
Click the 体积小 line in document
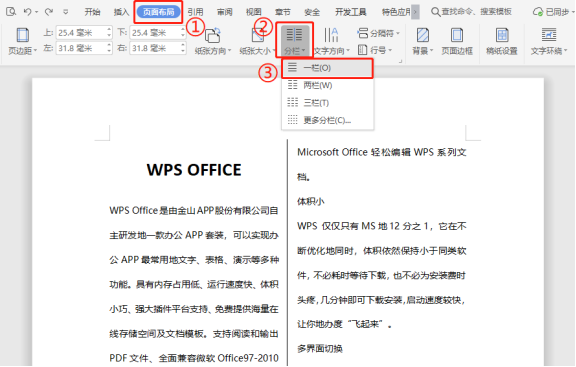pyautogui.click(x=311, y=201)
